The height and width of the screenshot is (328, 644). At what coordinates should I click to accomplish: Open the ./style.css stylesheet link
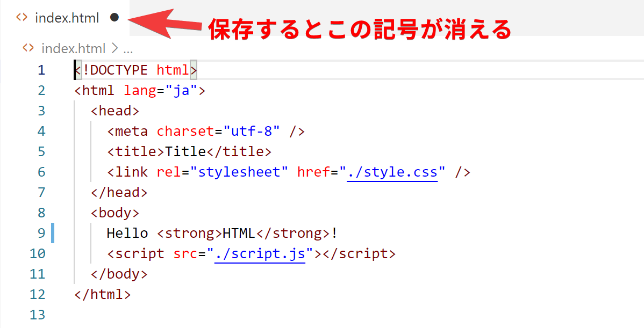pos(392,172)
